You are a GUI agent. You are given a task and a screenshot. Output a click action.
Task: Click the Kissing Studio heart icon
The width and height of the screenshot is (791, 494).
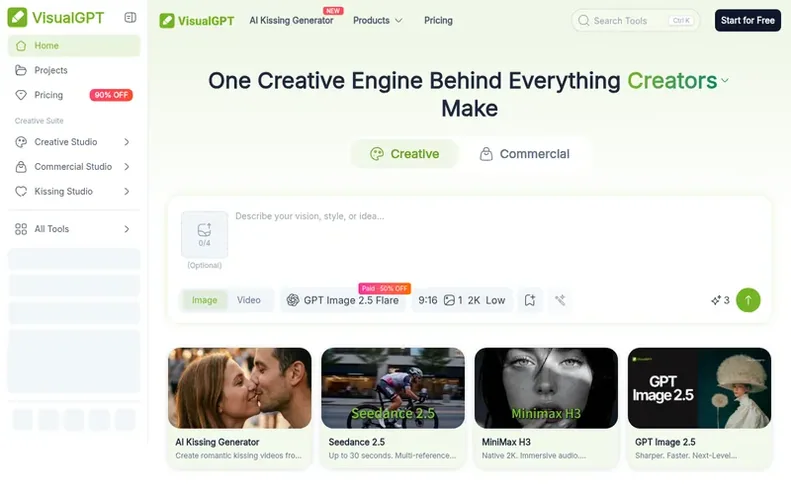(x=21, y=191)
